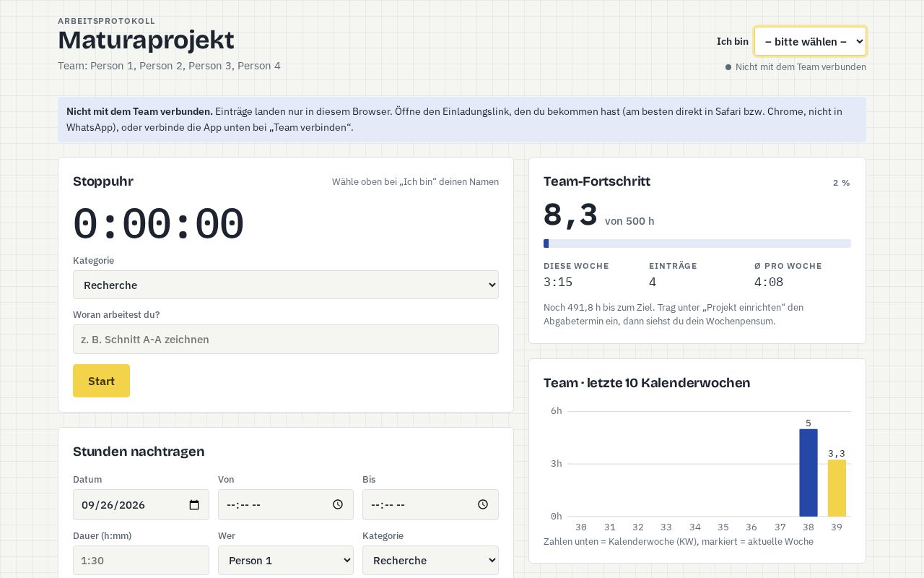Click the team progress bar

click(697, 243)
